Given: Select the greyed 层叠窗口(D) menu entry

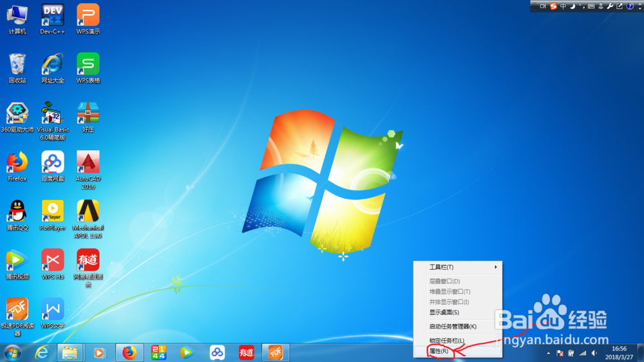Looking at the screenshot, I should coord(457,281).
